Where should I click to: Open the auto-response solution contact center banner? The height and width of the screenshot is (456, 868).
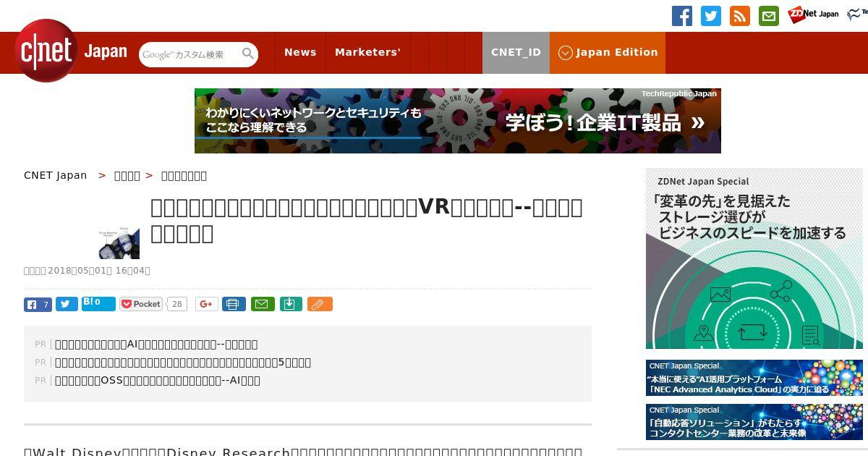754,422
